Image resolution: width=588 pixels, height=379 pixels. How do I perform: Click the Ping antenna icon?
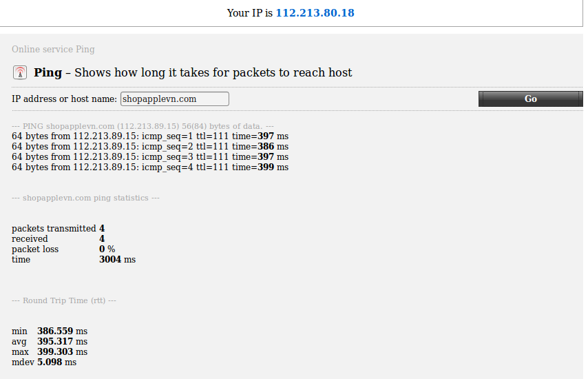pyautogui.click(x=20, y=72)
